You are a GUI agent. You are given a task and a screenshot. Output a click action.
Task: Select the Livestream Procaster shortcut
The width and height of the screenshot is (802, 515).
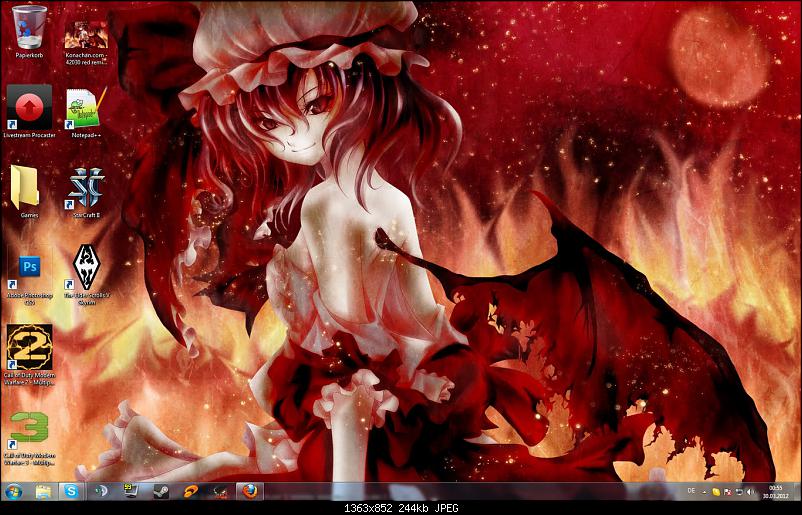pos(29,111)
